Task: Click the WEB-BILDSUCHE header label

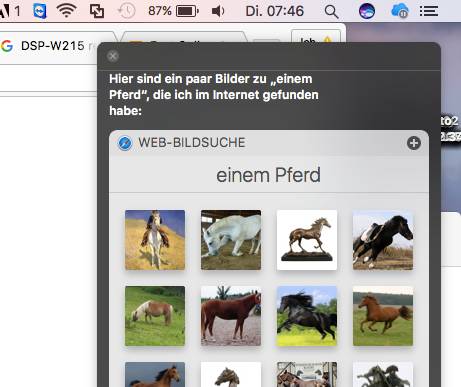Action: pyautogui.click(x=192, y=143)
